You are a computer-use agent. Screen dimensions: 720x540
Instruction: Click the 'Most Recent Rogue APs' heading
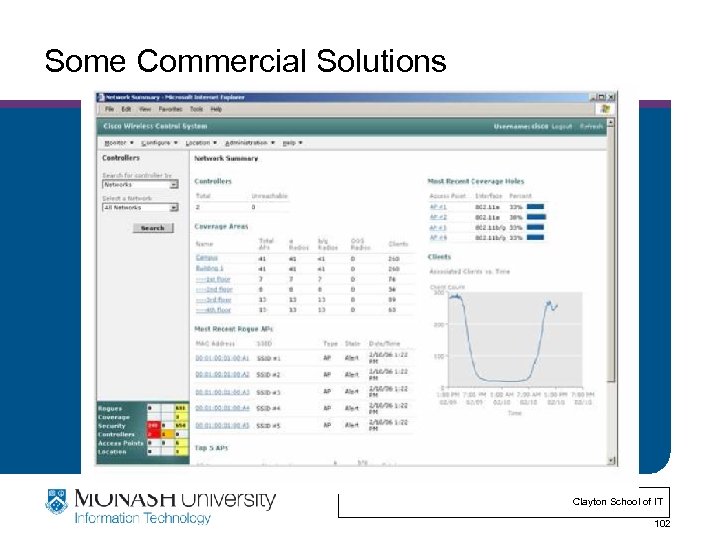(x=234, y=329)
